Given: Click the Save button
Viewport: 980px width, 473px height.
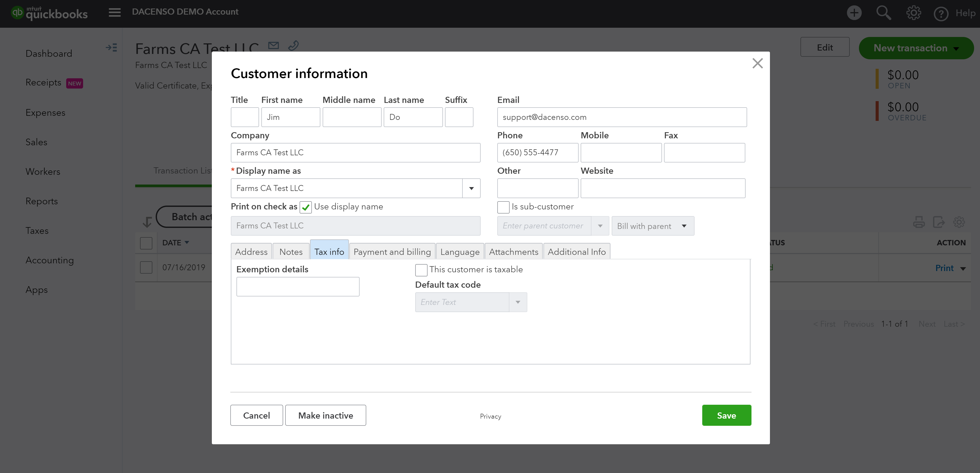Looking at the screenshot, I should [726, 415].
